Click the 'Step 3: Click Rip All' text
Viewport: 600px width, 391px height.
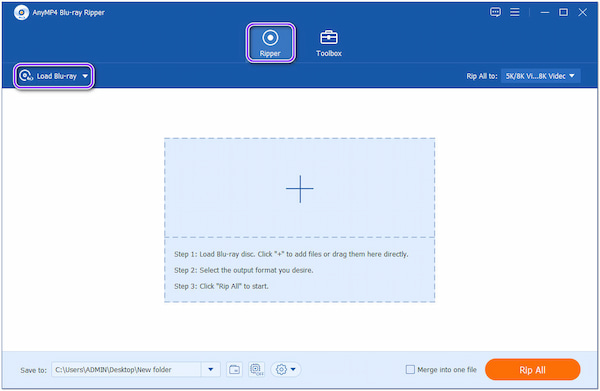point(221,286)
